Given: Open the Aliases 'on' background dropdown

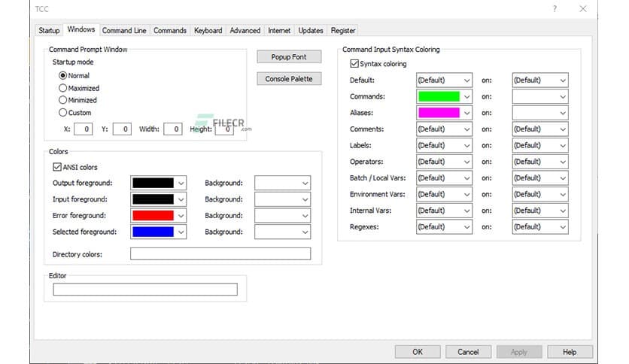Looking at the screenshot, I should pyautogui.click(x=540, y=113).
